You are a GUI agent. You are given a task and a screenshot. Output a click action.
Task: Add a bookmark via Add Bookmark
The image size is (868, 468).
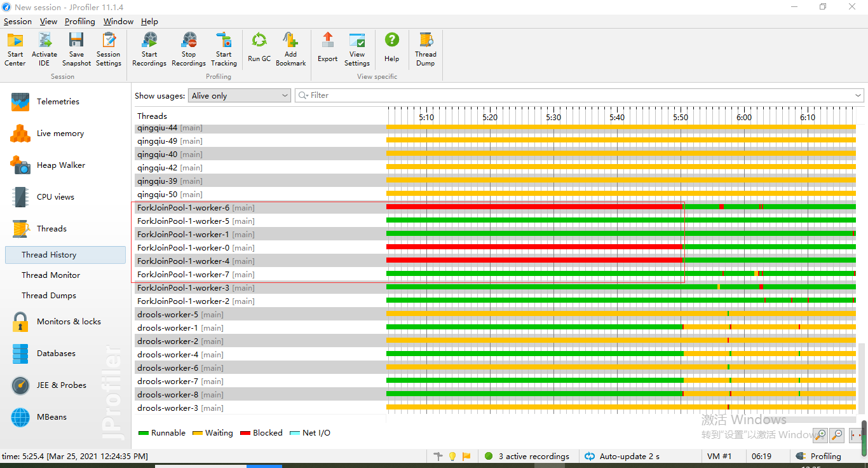pos(291,50)
